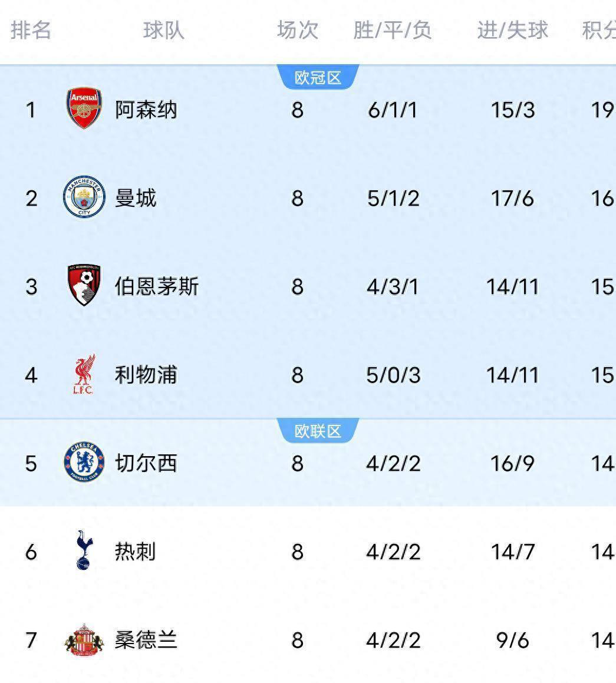Viewport: 616px width, 683px height.
Task: Click the Chelsea club crest
Action: (x=84, y=463)
